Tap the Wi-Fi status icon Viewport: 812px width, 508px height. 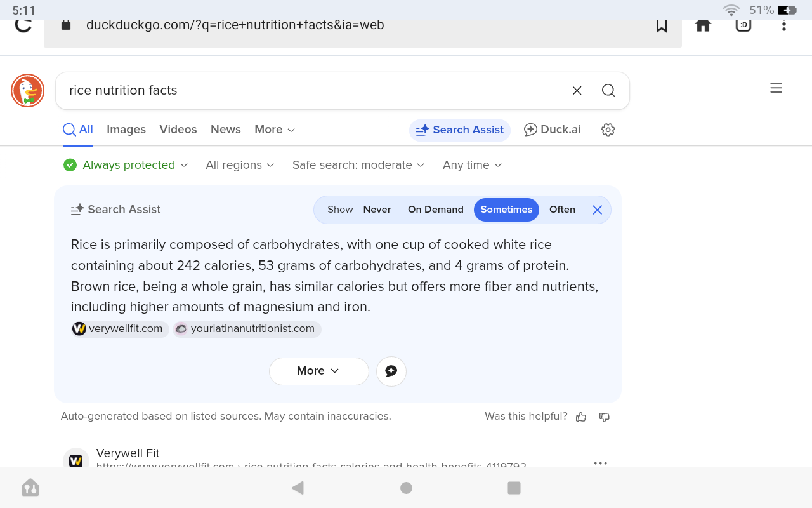(731, 10)
